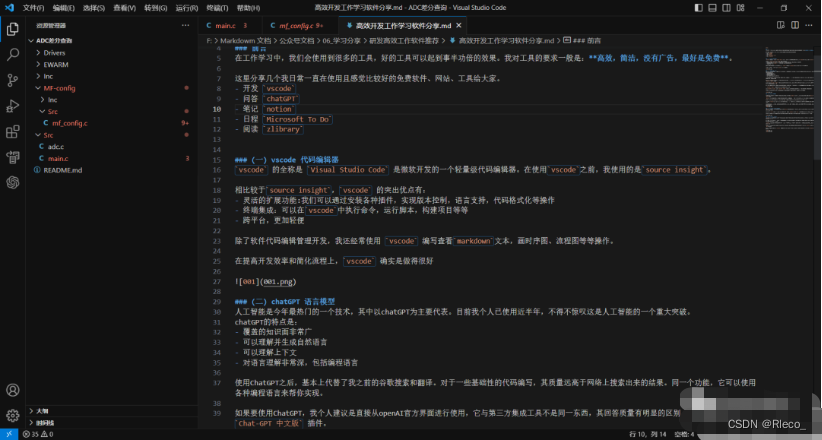Open the Explorer view in the activity bar

click(13, 29)
